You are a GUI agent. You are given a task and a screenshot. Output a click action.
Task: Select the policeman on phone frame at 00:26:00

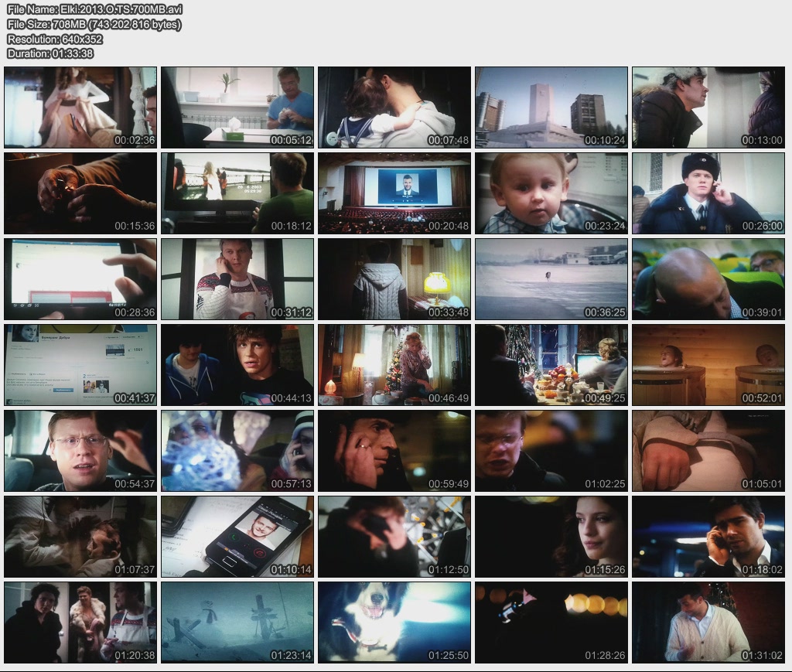[708, 193]
